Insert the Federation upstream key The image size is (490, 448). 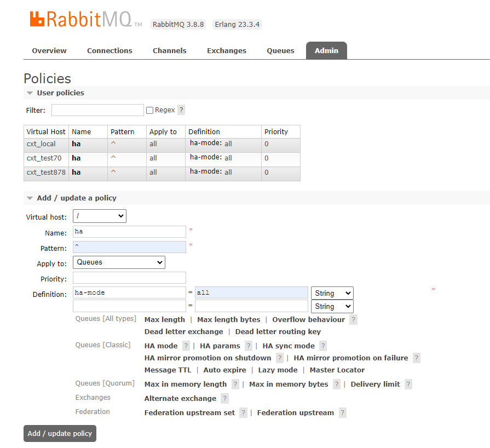[x=296, y=412]
